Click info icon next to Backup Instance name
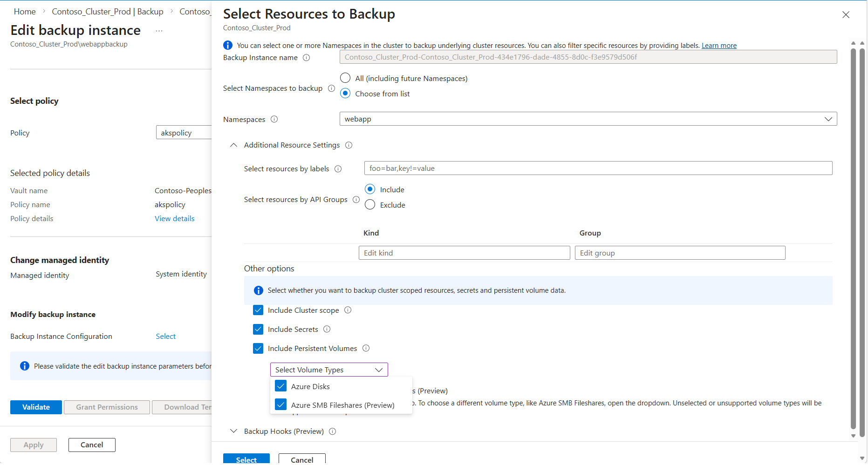Image resolution: width=868 pixels, height=465 pixels. 306,58
